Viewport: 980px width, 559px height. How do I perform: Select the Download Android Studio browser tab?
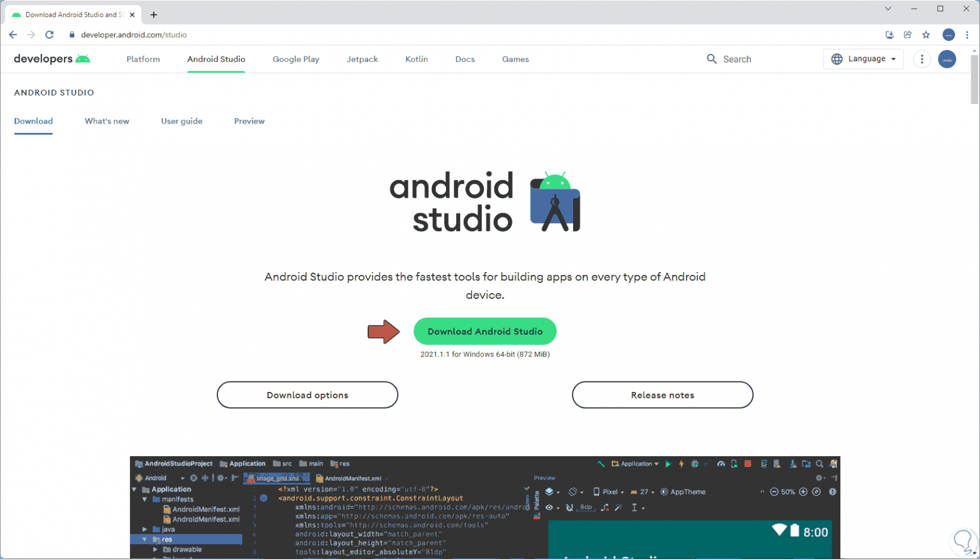(x=74, y=15)
